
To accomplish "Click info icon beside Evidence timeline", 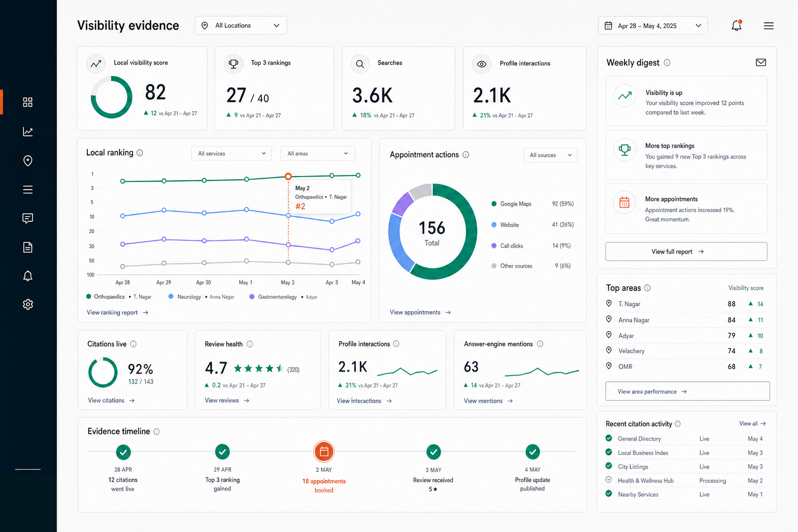I will coord(157,432).
